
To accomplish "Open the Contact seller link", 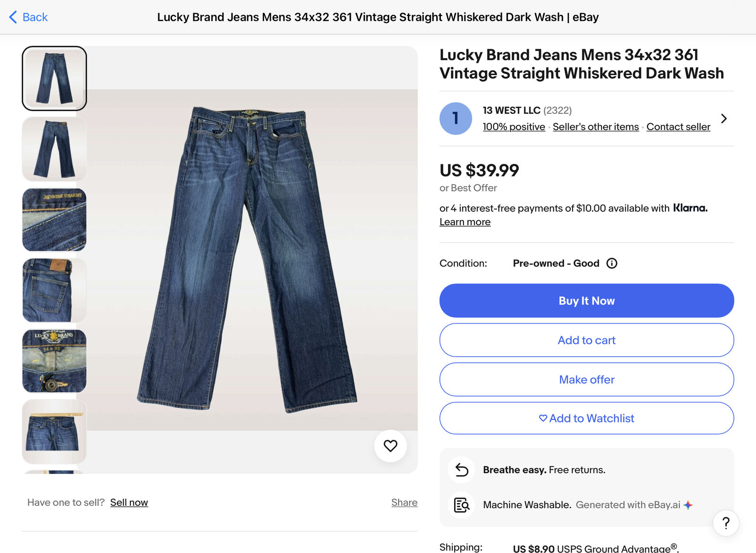I will pos(678,127).
